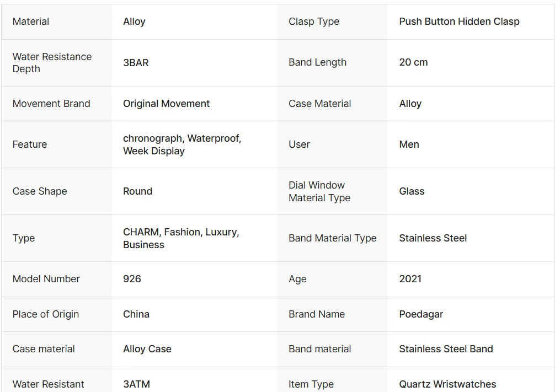This screenshot has width=560, height=392.
Task: Select the Clasp Type label
Action: click(313, 22)
